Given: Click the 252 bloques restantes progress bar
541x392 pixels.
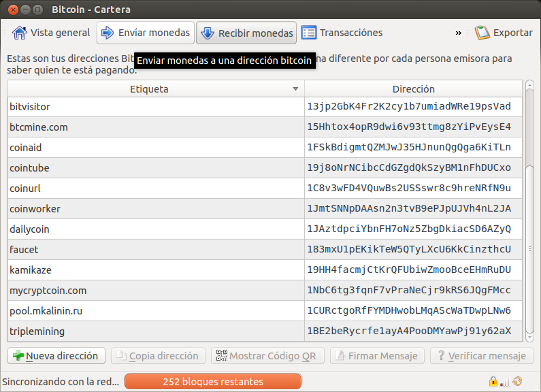Looking at the screenshot, I should [213, 382].
